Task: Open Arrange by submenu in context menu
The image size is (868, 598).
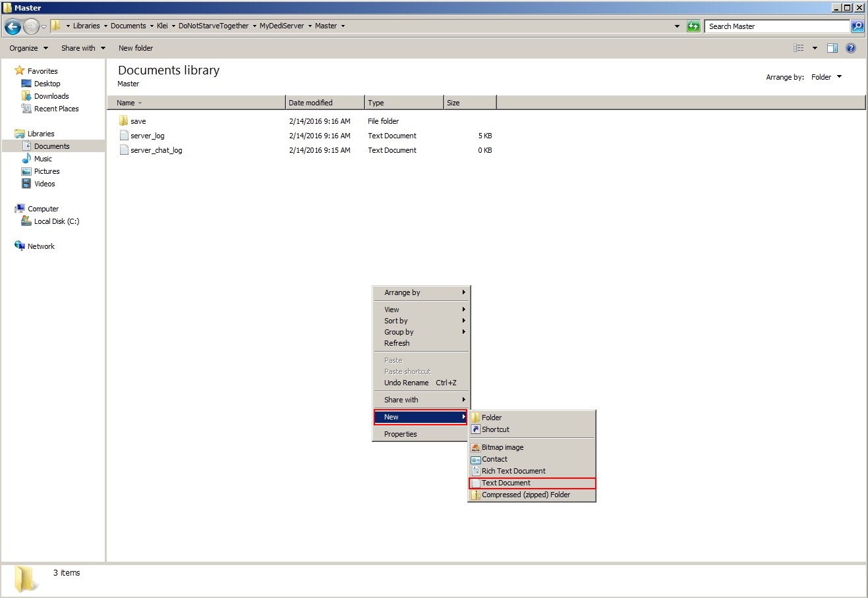Action: 421,292
